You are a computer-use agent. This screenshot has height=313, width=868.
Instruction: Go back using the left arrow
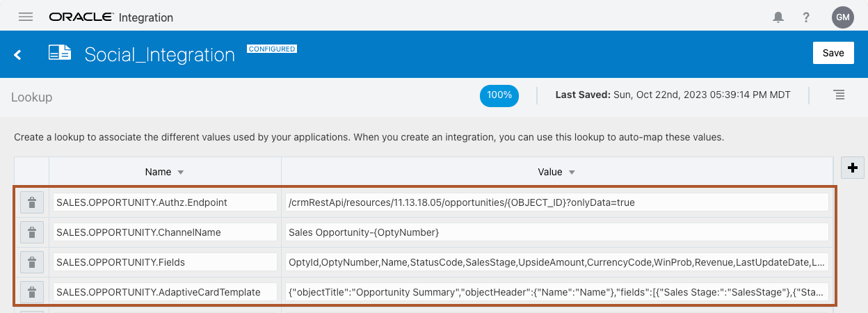(18, 54)
